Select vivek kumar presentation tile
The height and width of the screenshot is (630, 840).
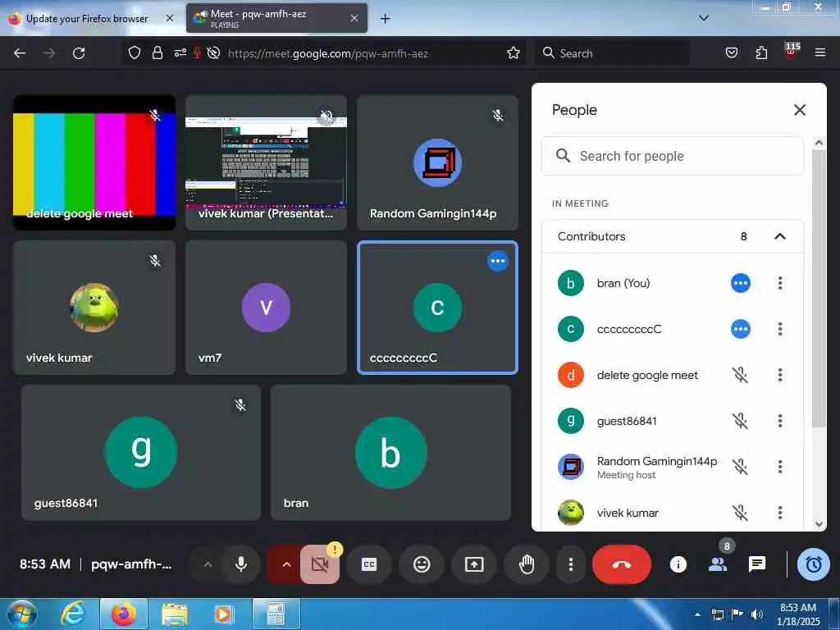pyautogui.click(x=267, y=163)
